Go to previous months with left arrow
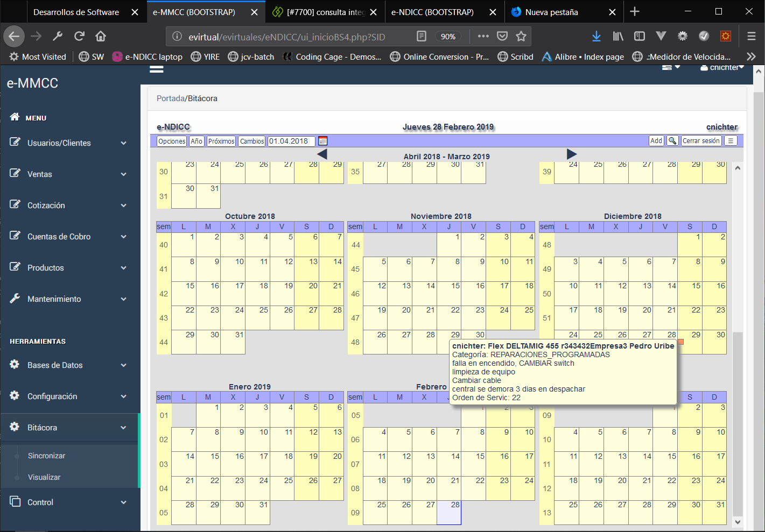The width and height of the screenshot is (765, 532). coord(322,154)
